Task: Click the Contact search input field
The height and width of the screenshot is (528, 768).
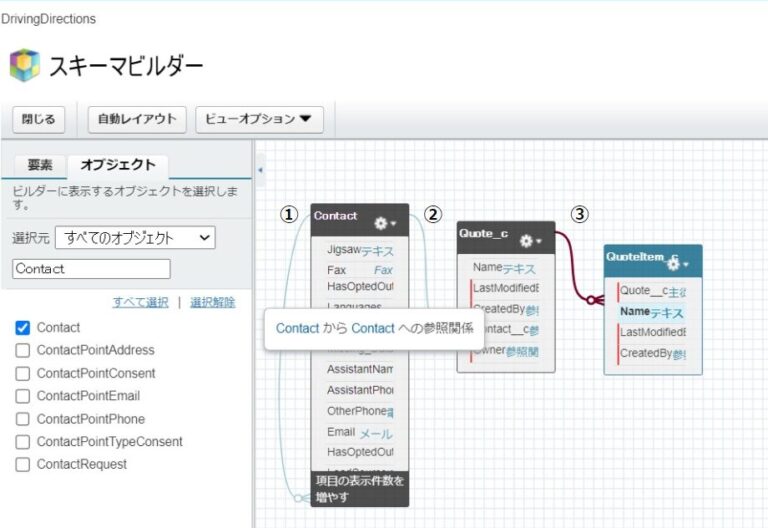Action: point(91,269)
